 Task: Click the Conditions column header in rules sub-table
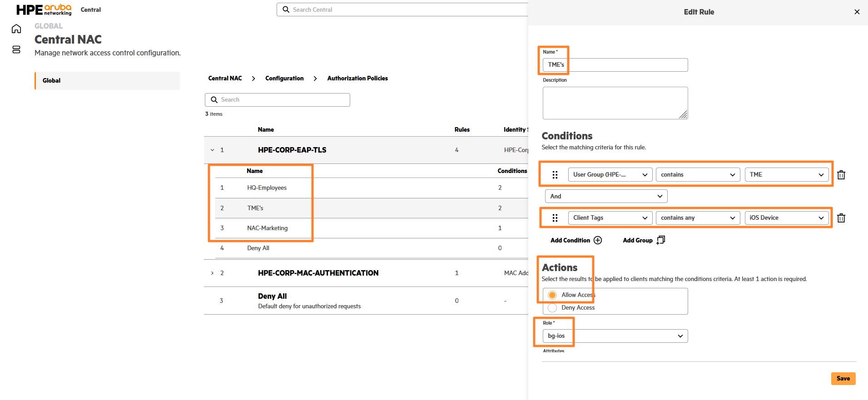pyautogui.click(x=512, y=171)
